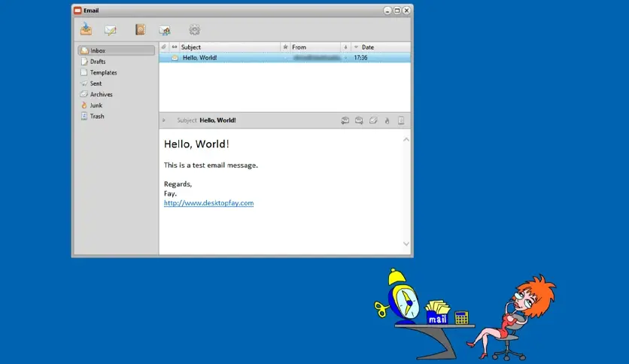
Task: Minimize the Email window
Action: pyautogui.click(x=387, y=11)
